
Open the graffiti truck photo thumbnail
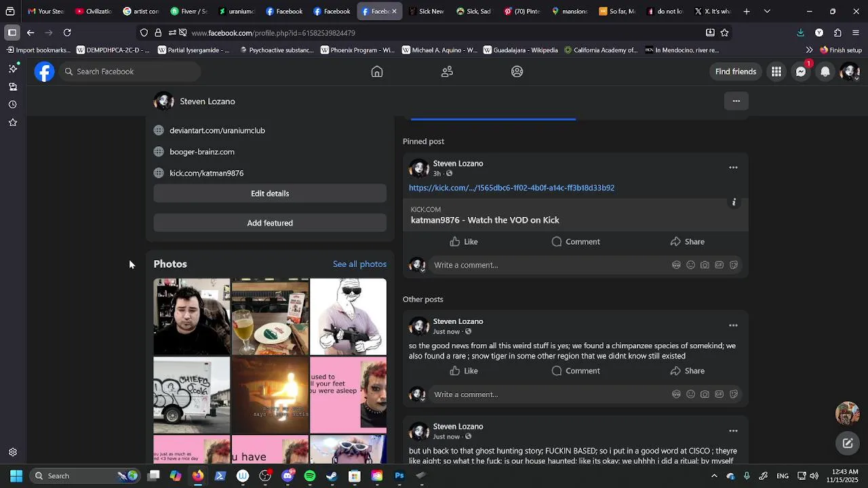pos(192,395)
